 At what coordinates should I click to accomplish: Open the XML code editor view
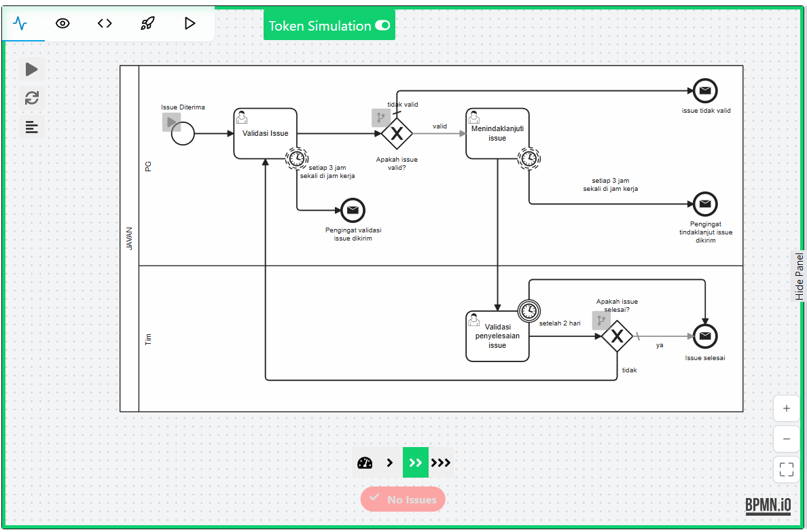105,22
